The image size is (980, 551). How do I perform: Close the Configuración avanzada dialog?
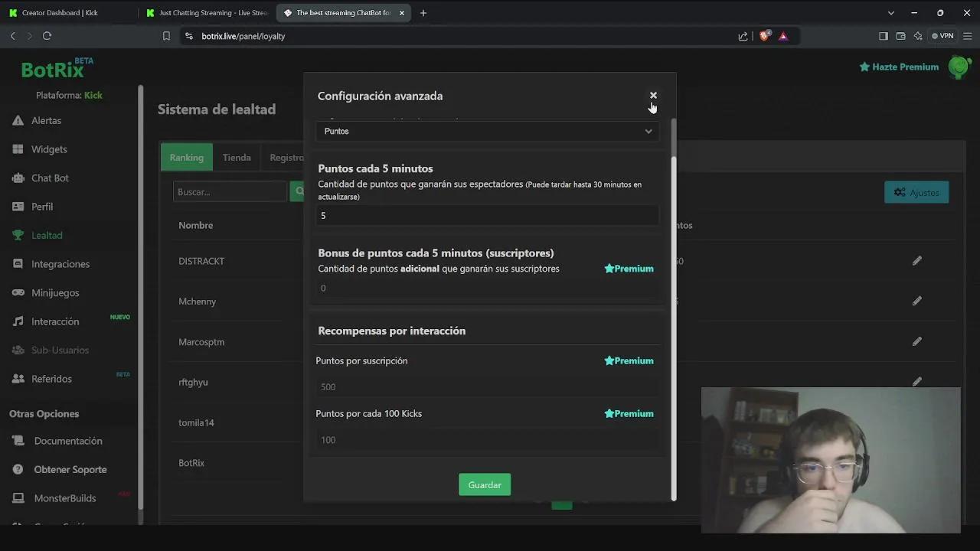point(653,96)
